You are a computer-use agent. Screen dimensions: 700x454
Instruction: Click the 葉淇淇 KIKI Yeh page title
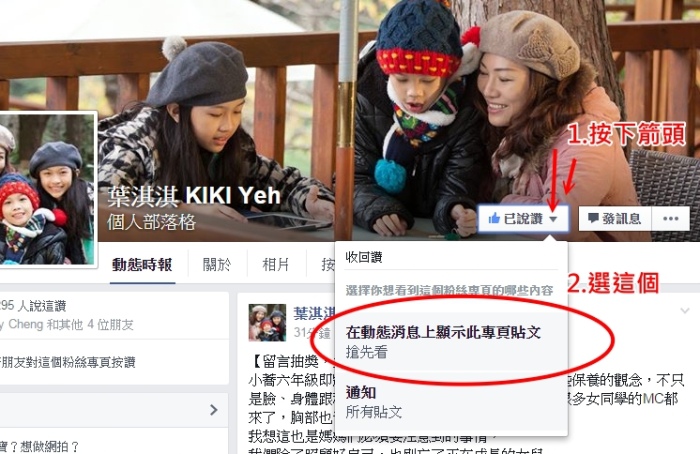click(x=194, y=196)
